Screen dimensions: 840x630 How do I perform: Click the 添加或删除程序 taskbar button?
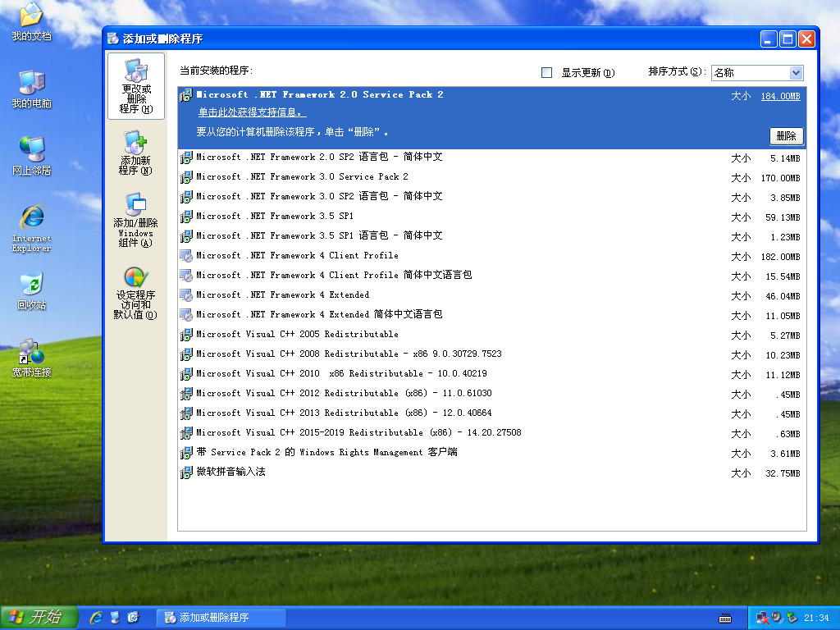pos(221,618)
